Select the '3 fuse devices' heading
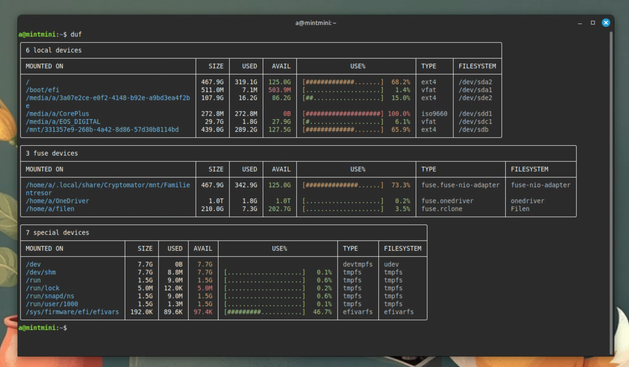The width and height of the screenshot is (629, 367). [52, 153]
